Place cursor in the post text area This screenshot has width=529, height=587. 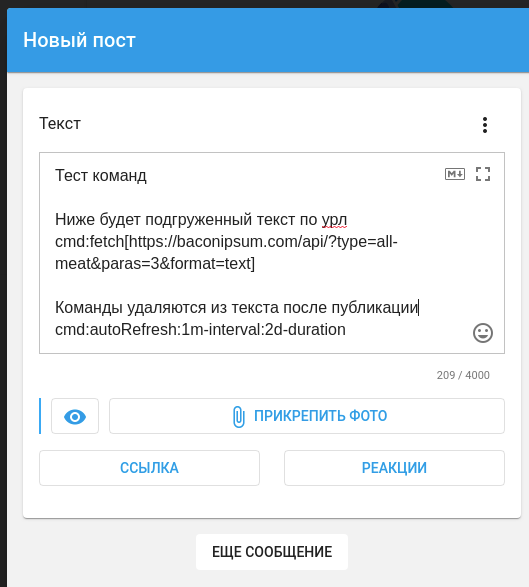[x=272, y=253]
